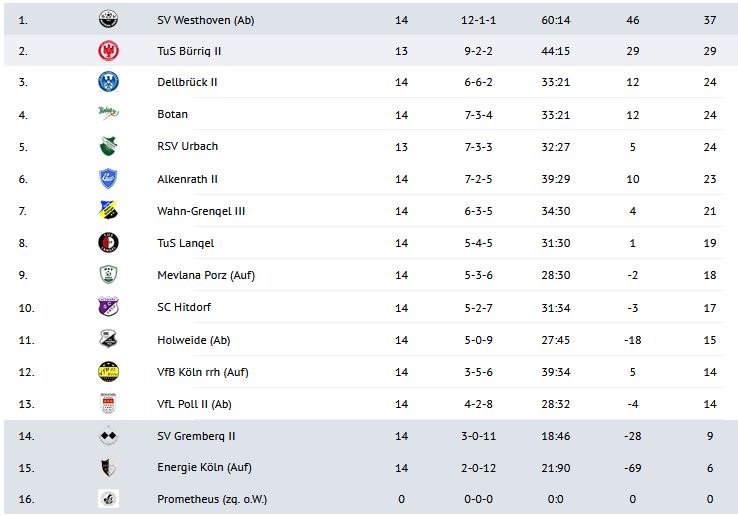Image resolution: width=738 pixels, height=516 pixels.
Task: Click the Botan team logo
Action: tap(108, 114)
